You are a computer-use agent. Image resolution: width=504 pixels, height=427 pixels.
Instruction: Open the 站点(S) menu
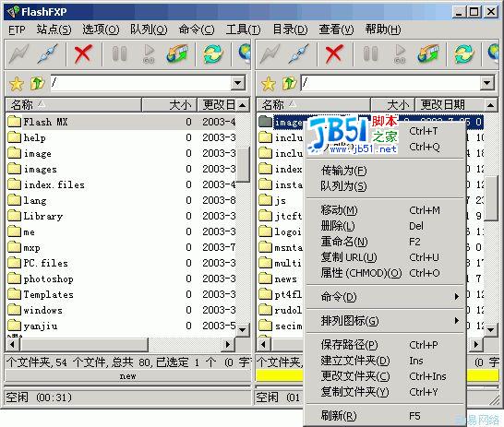coord(54,30)
